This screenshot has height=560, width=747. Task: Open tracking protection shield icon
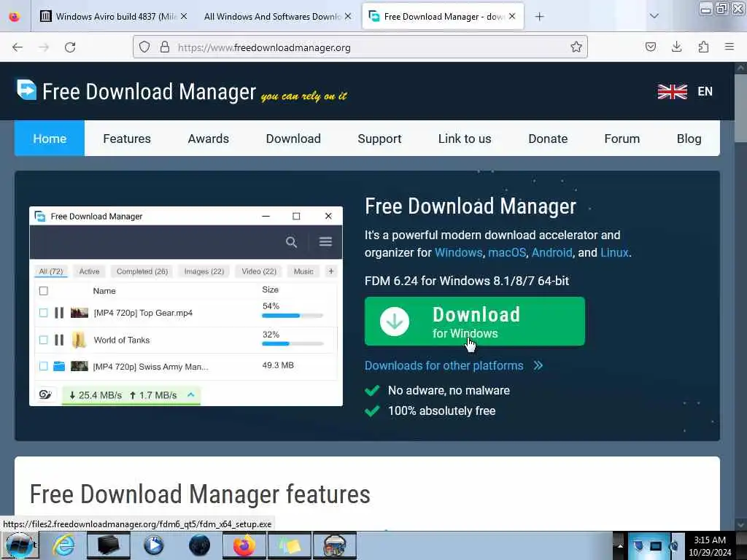[144, 47]
